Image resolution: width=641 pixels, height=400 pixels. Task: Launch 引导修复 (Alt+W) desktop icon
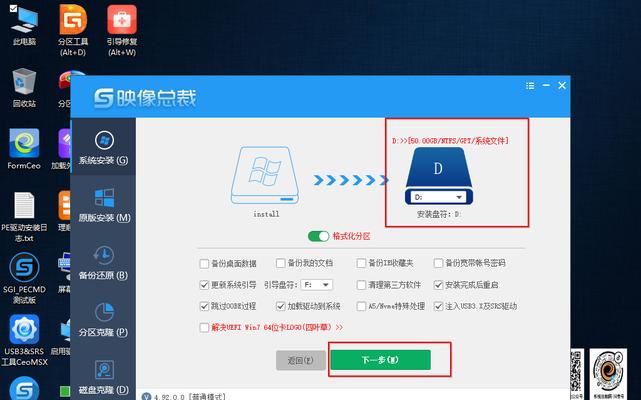click(x=122, y=30)
